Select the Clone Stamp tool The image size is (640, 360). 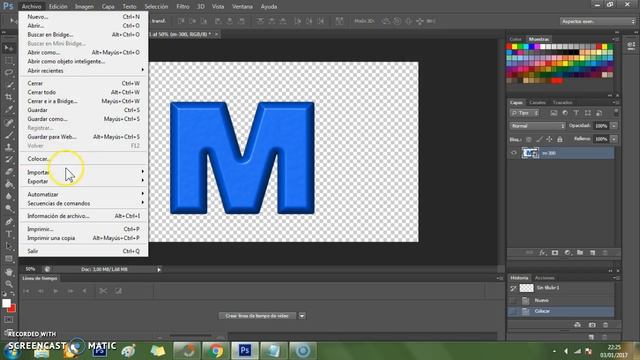[x=9, y=147]
